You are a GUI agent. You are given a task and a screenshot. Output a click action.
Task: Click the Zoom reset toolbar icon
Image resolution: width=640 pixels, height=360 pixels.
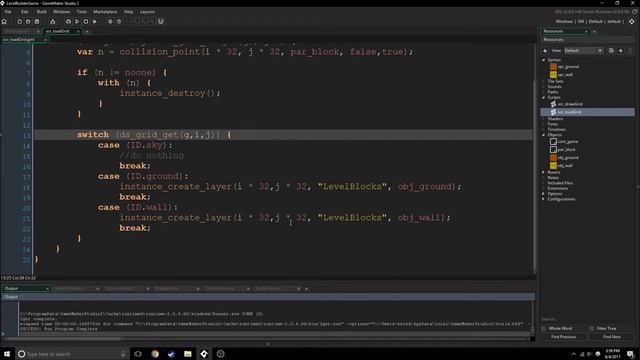[143, 22]
